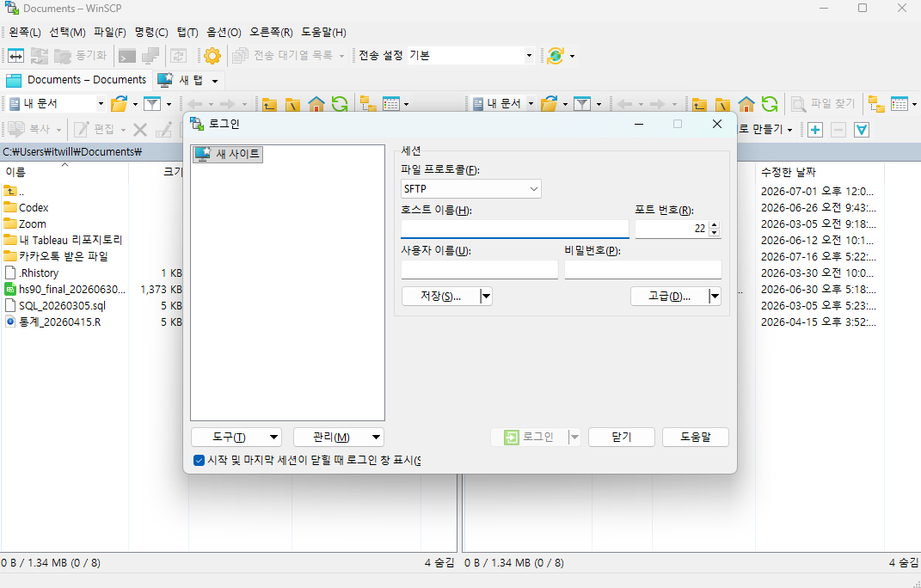Screen dimensions: 921x588
Task: Click the left panel filter funnel icon
Action: 152,104
